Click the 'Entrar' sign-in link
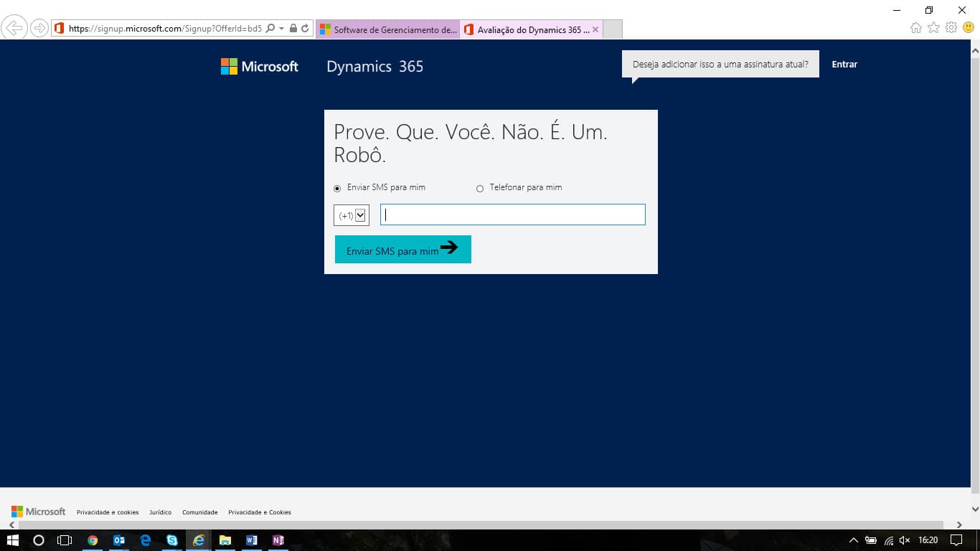980x551 pixels. point(844,65)
